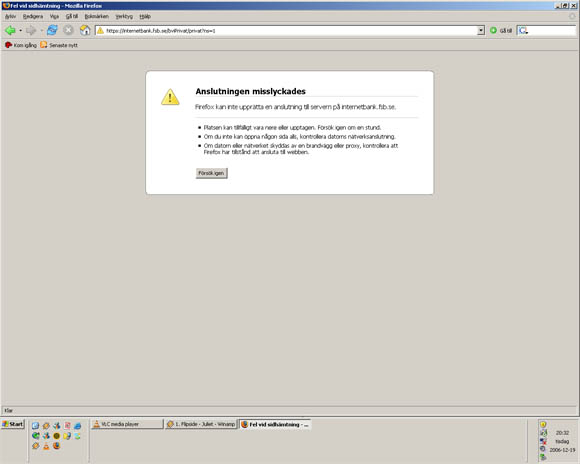Open the Visa menu
Screen dimensions: 580x464
coord(54,16)
